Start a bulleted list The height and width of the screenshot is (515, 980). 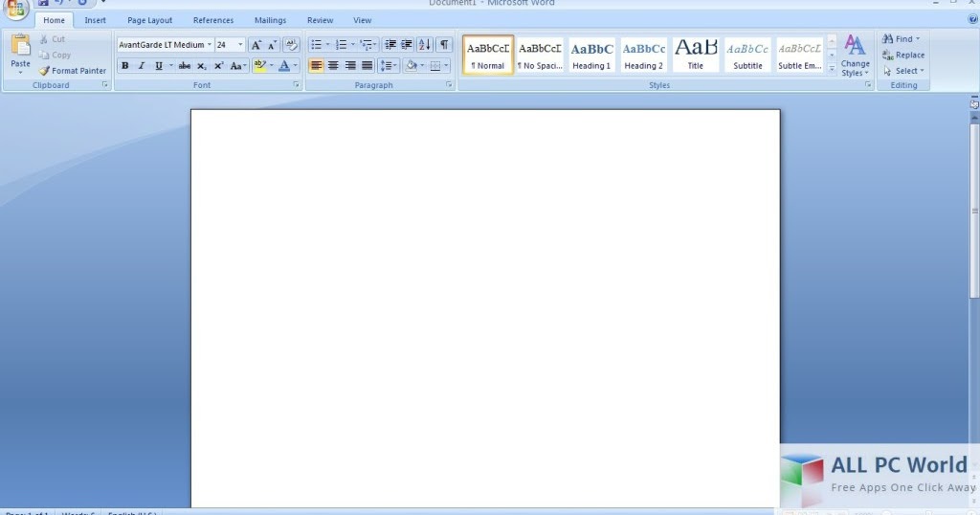316,45
